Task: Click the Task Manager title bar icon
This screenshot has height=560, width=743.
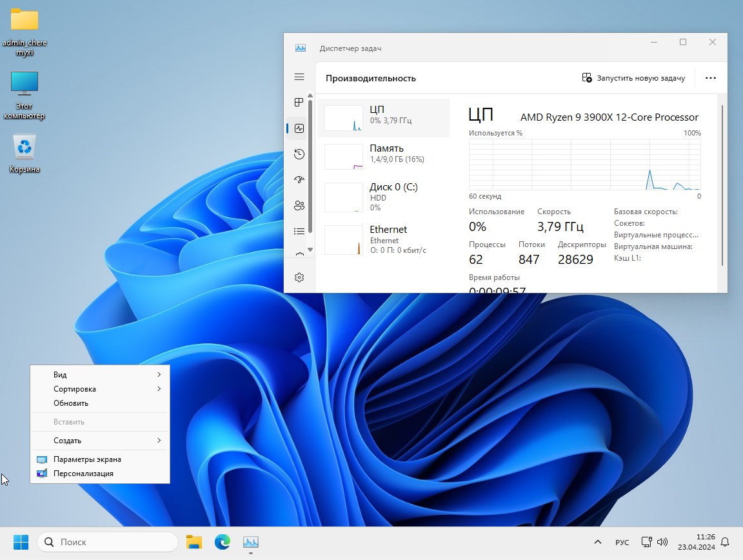Action: point(301,48)
